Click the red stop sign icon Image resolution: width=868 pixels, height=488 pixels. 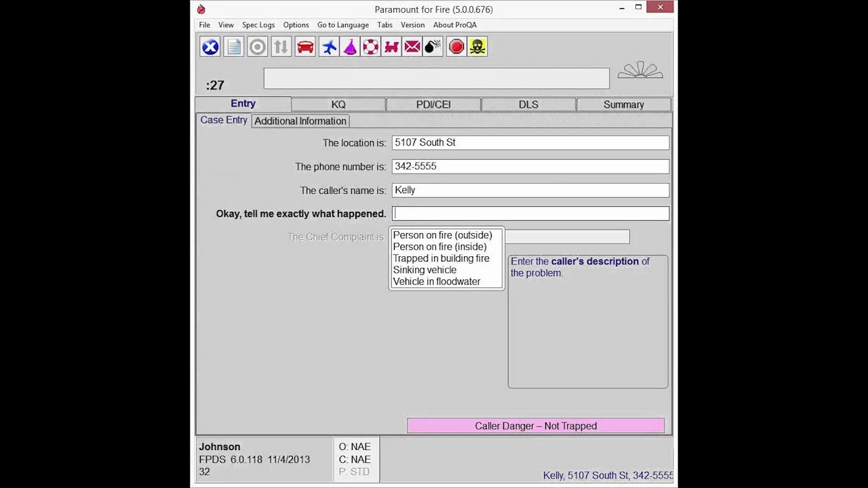pos(456,47)
